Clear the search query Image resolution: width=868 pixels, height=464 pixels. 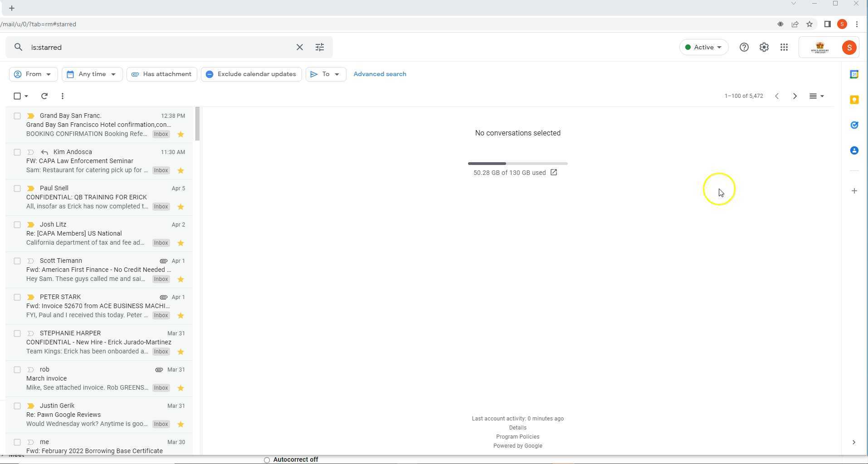point(299,47)
